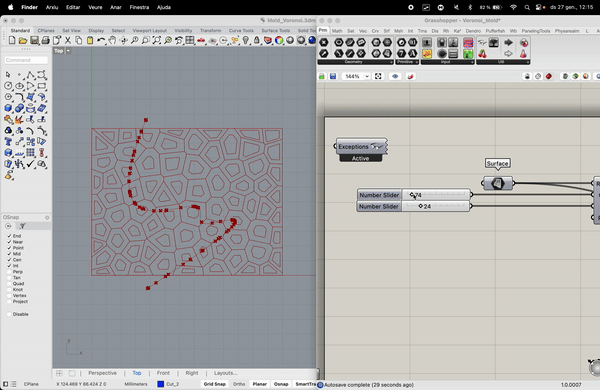Toggle the Cen osnap checkbox

pos(9,259)
